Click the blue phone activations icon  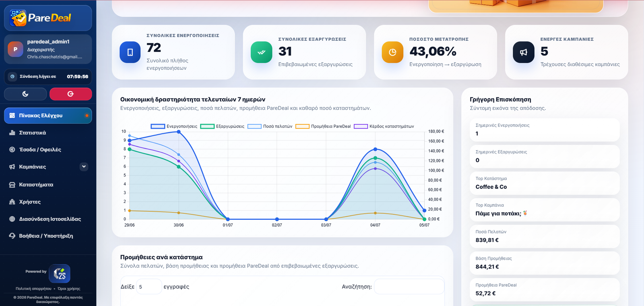pos(130,52)
